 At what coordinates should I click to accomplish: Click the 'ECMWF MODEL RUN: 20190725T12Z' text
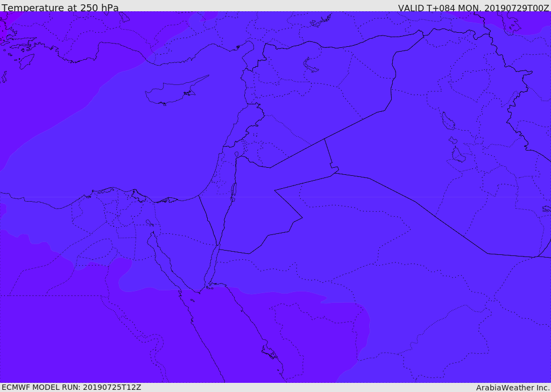click(72, 388)
